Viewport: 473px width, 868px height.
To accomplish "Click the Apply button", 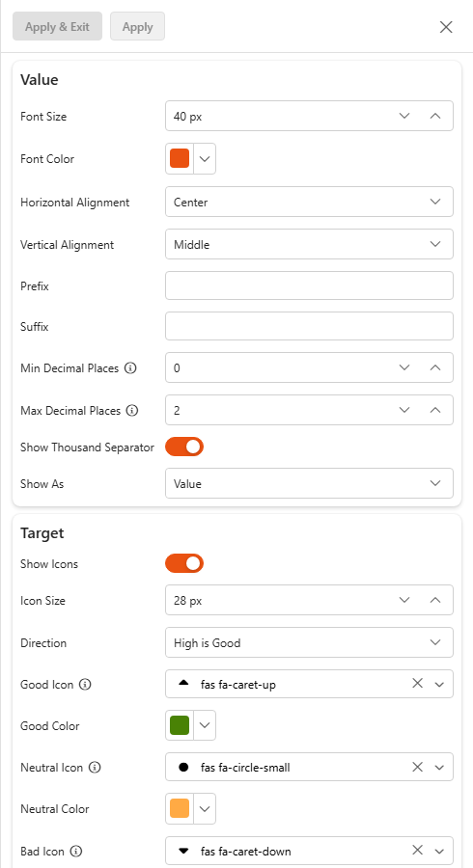I will pyautogui.click(x=137, y=27).
